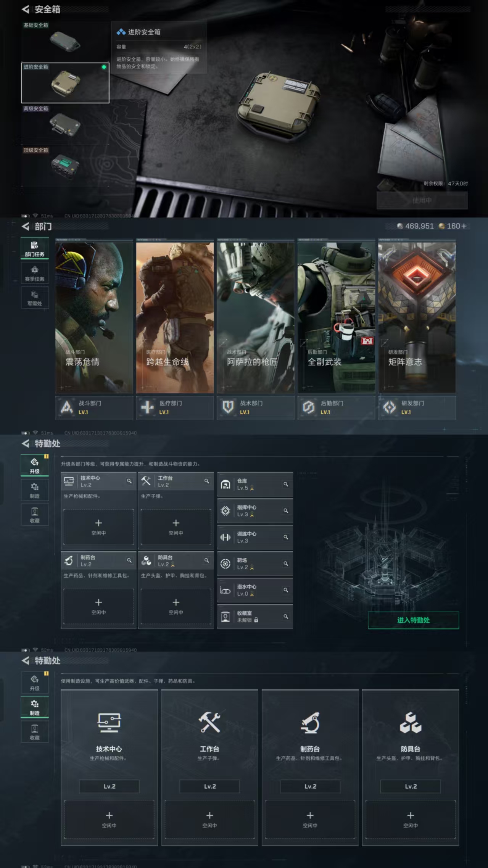The height and width of the screenshot is (868, 488).
Task: Select the 高级安全箱 safe box option
Action: (65, 124)
